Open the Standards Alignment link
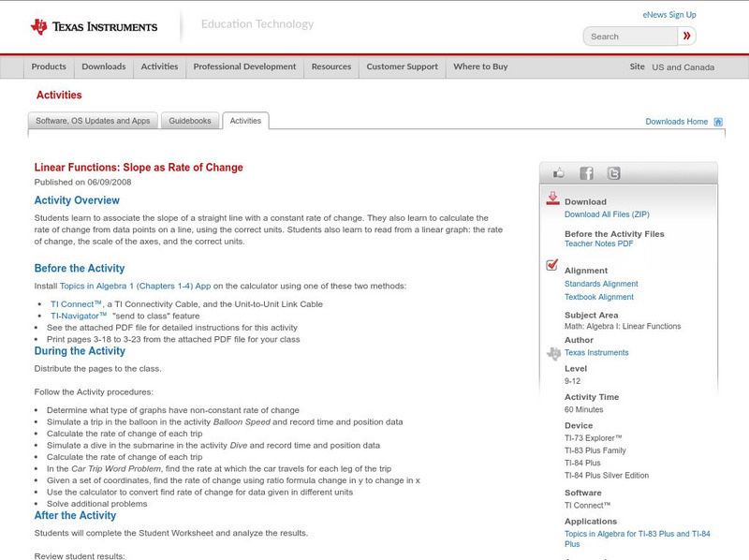 click(601, 284)
